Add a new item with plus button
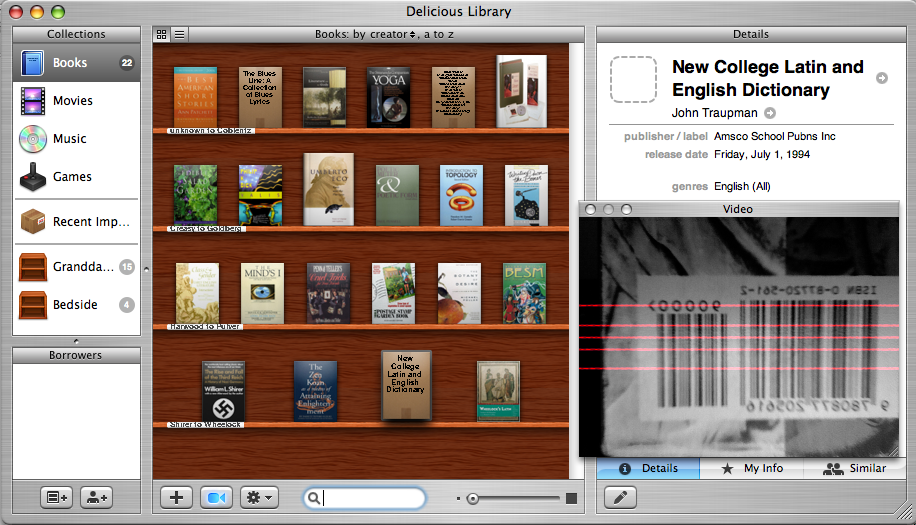Screen dimensions: 916x525 pyautogui.click(x=176, y=498)
